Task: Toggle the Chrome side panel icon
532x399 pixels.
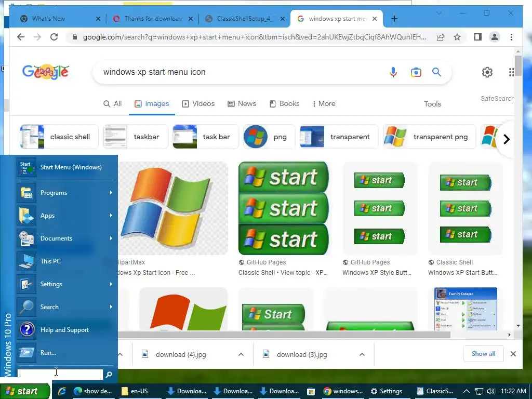Action: (x=478, y=37)
